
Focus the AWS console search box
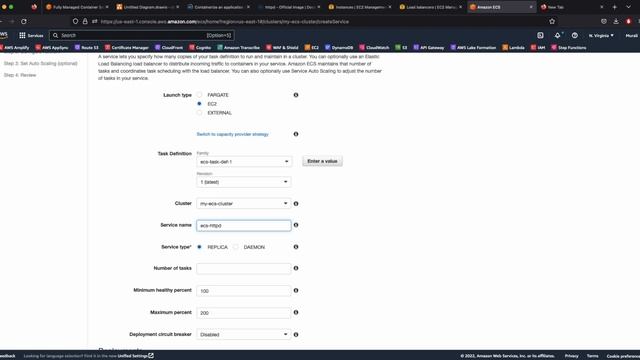click(x=142, y=36)
